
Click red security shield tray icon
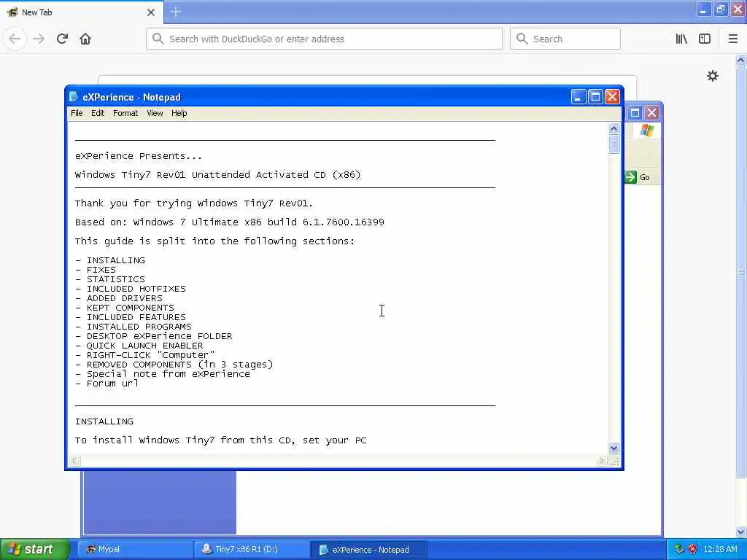coord(693,549)
